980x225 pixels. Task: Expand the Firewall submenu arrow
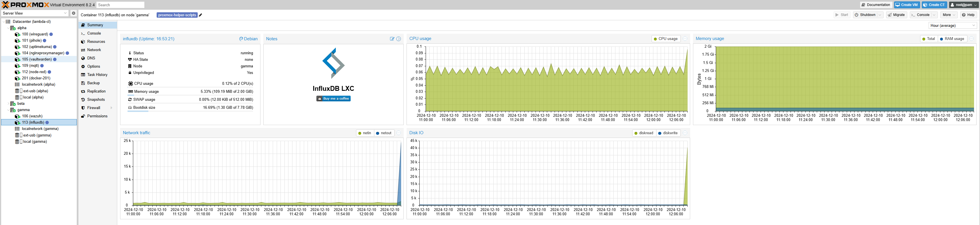click(x=112, y=108)
